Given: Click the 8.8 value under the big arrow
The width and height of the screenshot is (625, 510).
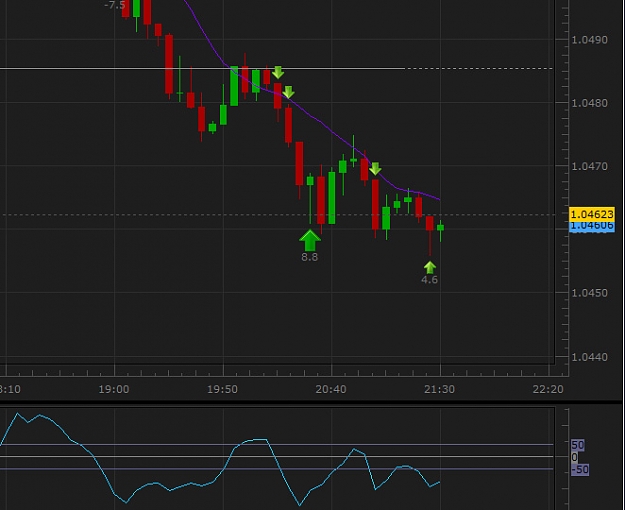Looking at the screenshot, I should tap(310, 257).
